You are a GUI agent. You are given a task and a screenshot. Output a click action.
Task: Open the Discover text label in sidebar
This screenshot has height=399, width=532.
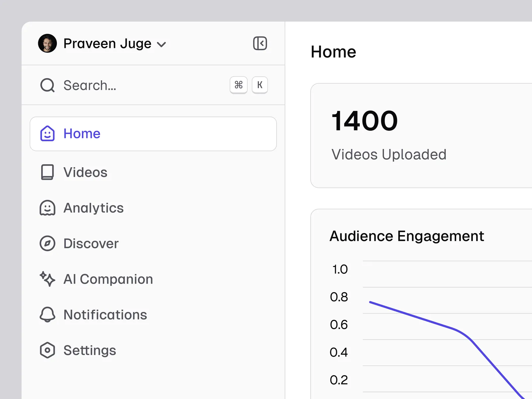tap(91, 244)
